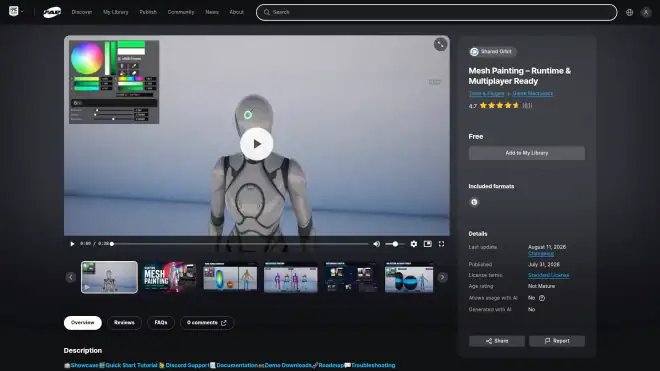Image resolution: width=660 pixels, height=371 pixels.
Task: Switch to the Reviews tab
Action: pyautogui.click(x=124, y=323)
